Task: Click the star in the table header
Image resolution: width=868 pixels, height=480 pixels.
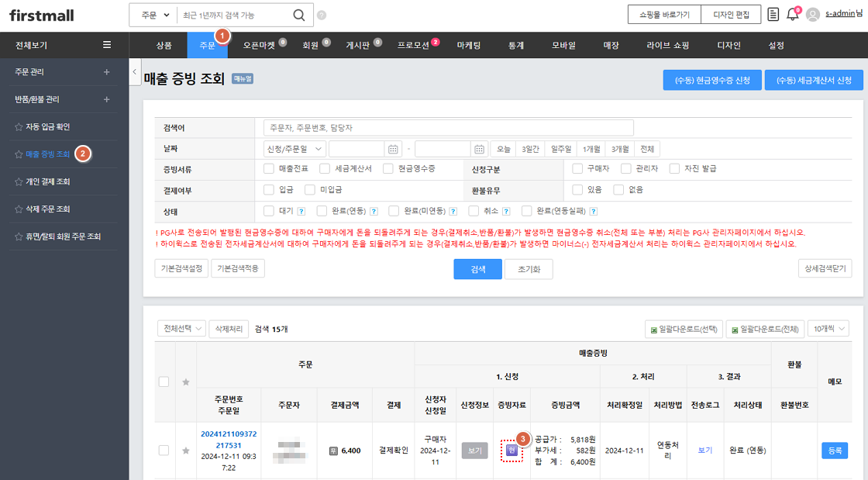Action: (x=186, y=382)
